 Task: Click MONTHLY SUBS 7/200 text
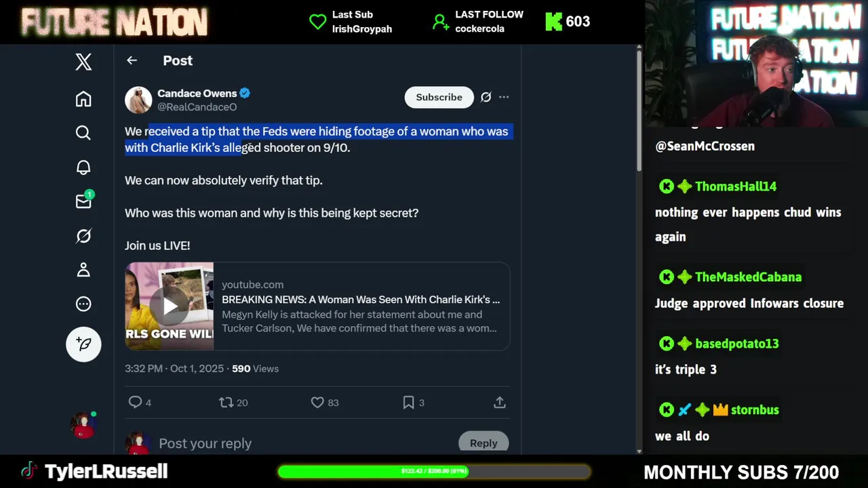(741, 472)
